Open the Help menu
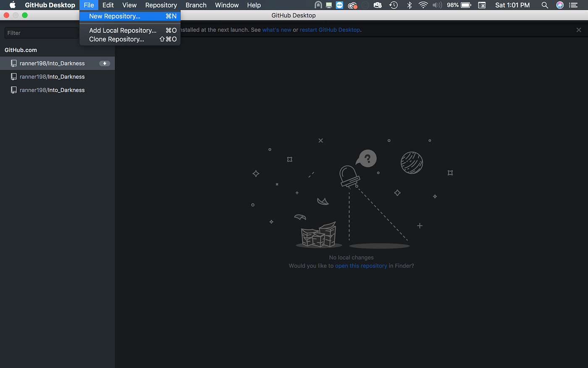588x368 pixels. coord(254,5)
